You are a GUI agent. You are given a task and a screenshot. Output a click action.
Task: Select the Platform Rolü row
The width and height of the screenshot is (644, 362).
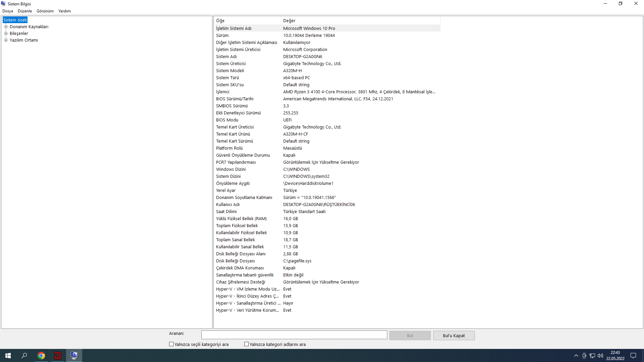tap(327, 148)
